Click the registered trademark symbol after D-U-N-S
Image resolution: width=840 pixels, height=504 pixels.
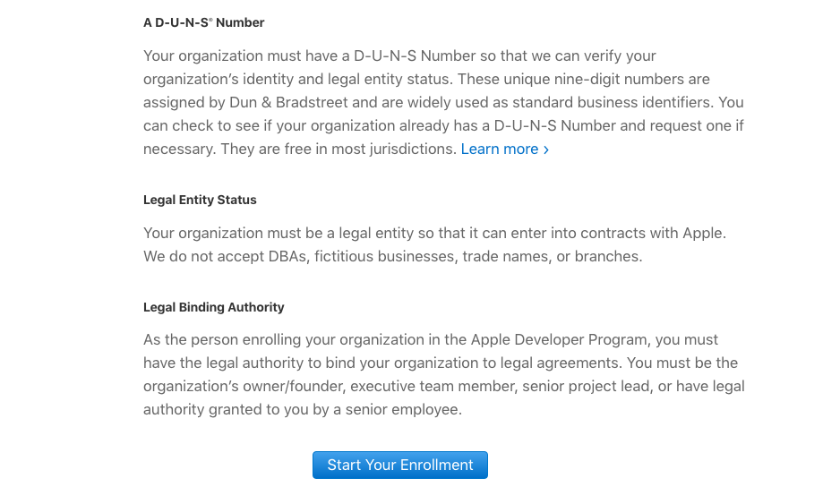(210, 20)
